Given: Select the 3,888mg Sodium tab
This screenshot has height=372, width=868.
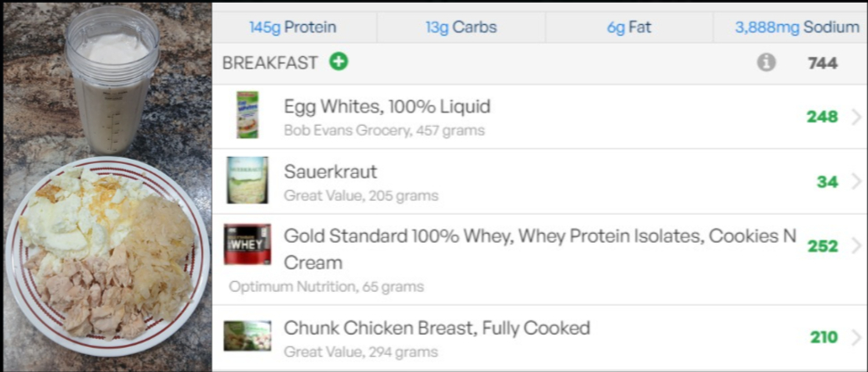Looking at the screenshot, I should coord(797,28).
